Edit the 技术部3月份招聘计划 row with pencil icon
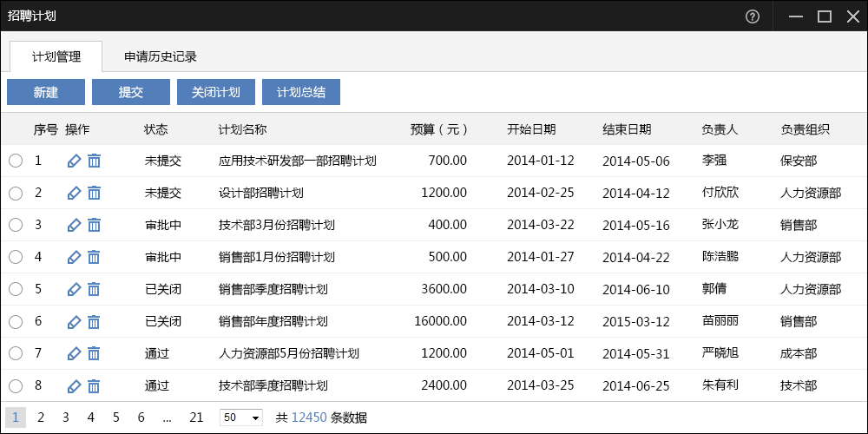Screen dimensions: 868x434 pos(74,225)
